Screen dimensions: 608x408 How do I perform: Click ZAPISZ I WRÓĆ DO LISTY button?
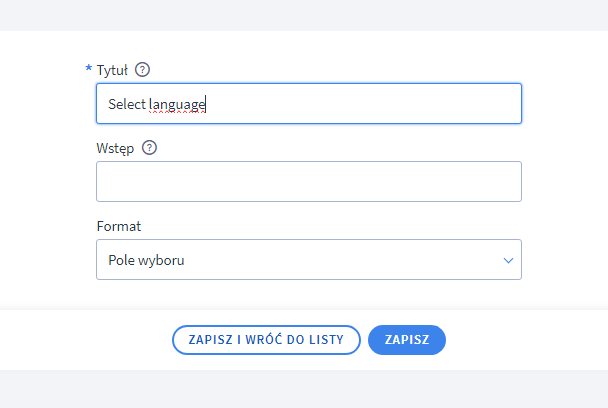click(x=265, y=340)
